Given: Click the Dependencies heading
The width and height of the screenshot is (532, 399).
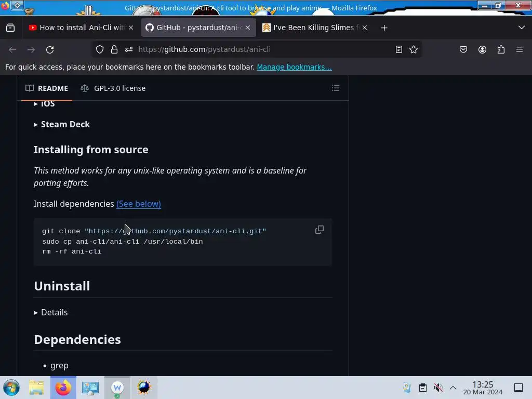Looking at the screenshot, I should coord(77,340).
